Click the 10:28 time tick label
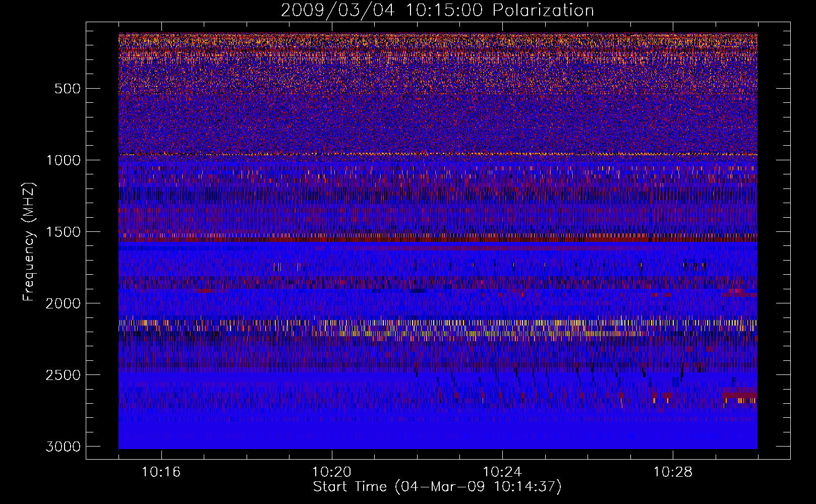 673,472
